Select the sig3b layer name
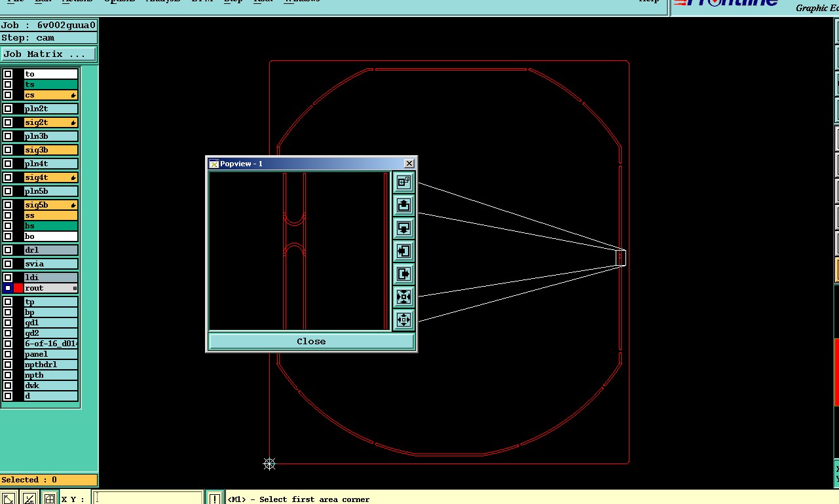The height and width of the screenshot is (504, 839). (x=51, y=150)
